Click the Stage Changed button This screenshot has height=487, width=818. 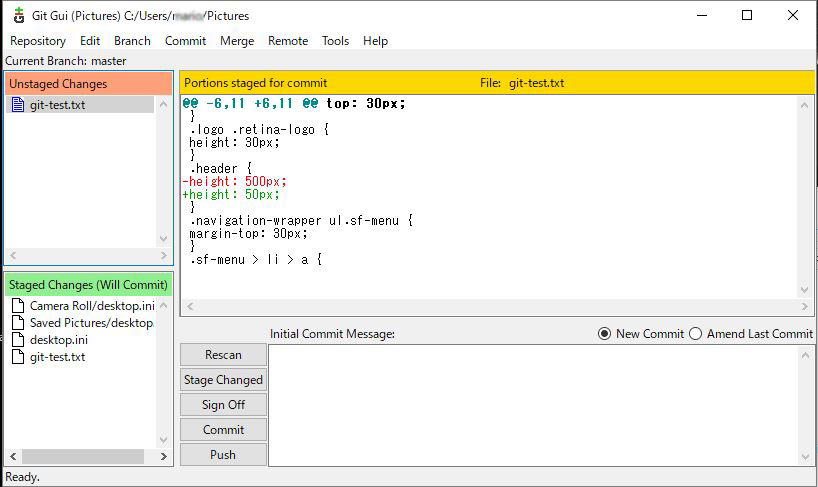(223, 380)
